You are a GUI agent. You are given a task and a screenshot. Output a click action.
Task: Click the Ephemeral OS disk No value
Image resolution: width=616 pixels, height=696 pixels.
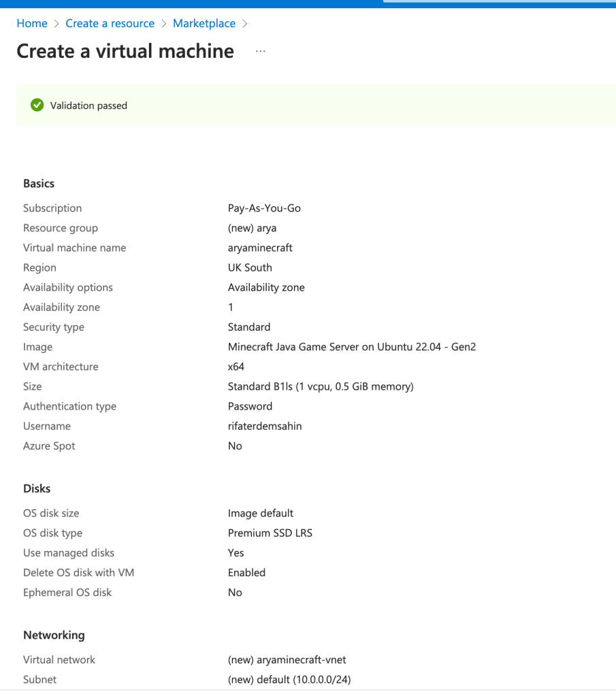pos(235,593)
